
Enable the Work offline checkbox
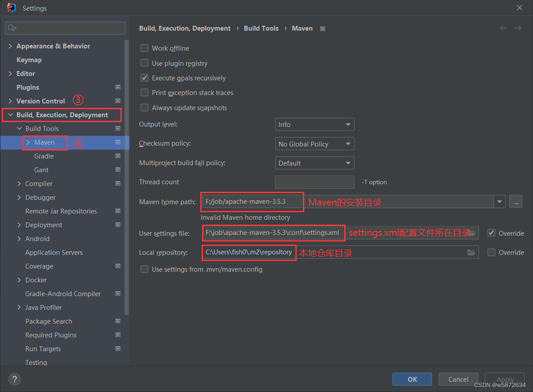tap(144, 48)
